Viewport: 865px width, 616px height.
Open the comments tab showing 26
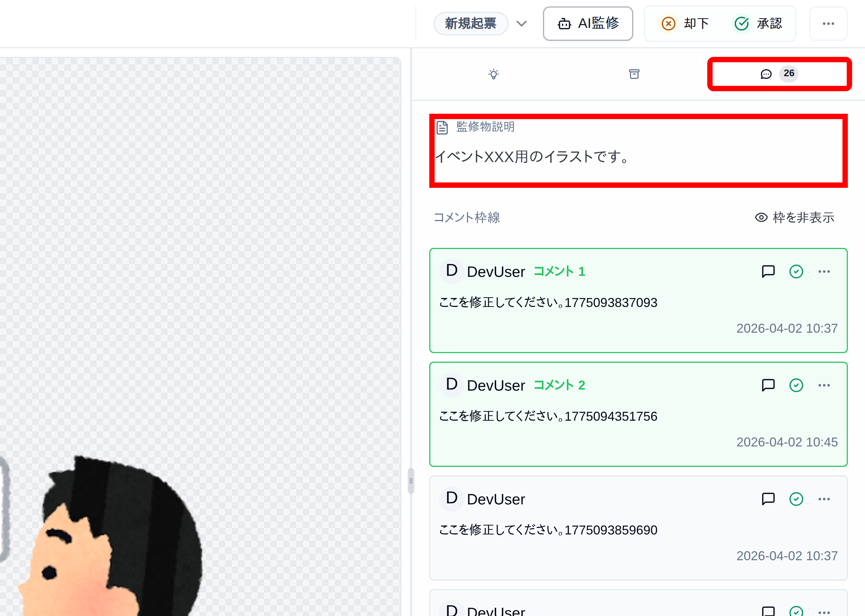pos(779,74)
